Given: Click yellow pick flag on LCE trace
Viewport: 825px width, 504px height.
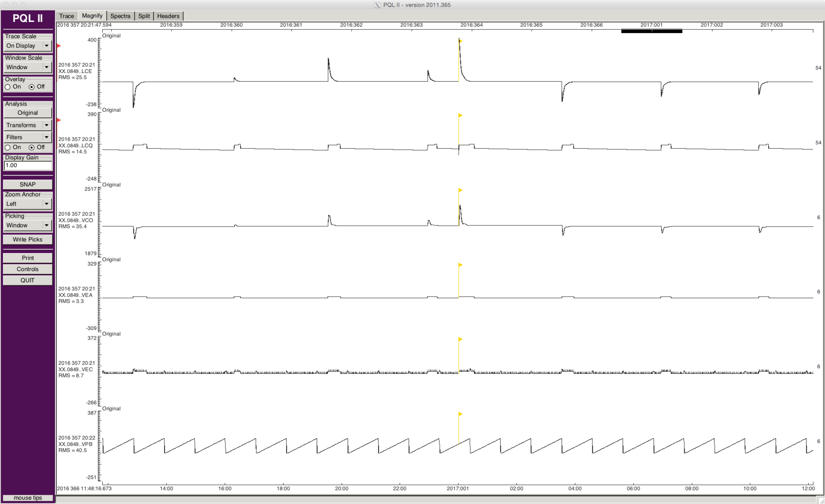Looking at the screenshot, I should pyautogui.click(x=461, y=41).
